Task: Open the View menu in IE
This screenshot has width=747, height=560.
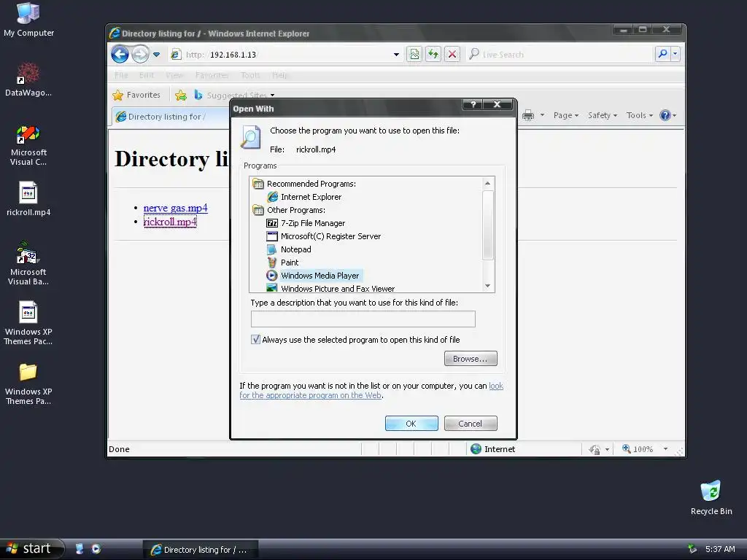Action: coord(174,75)
